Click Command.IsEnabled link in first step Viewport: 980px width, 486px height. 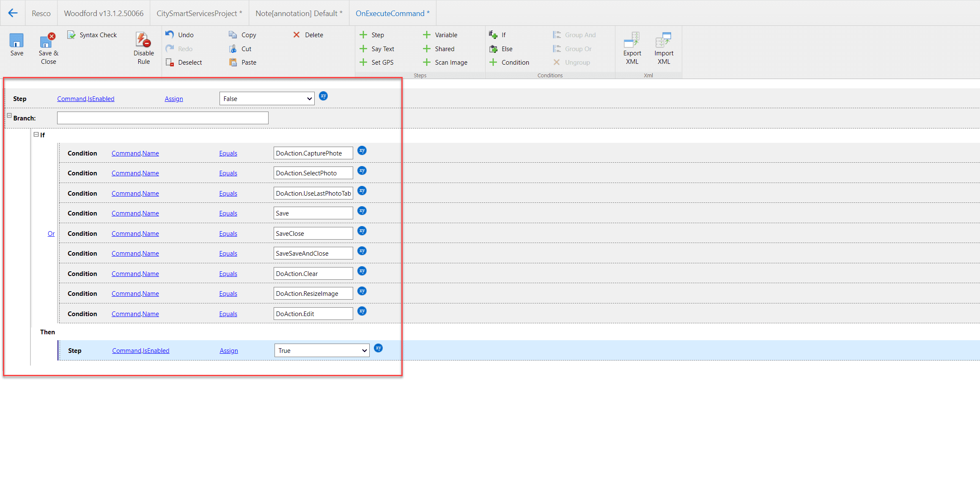click(x=86, y=99)
